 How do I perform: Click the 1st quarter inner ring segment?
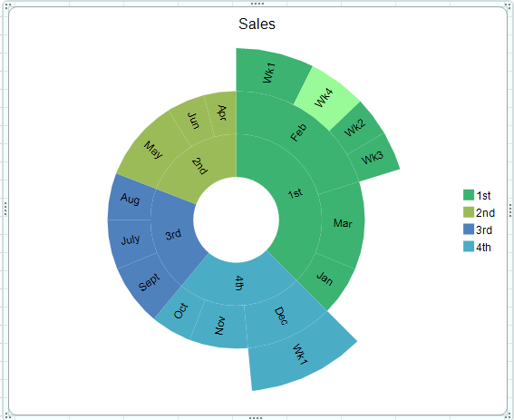295,193
